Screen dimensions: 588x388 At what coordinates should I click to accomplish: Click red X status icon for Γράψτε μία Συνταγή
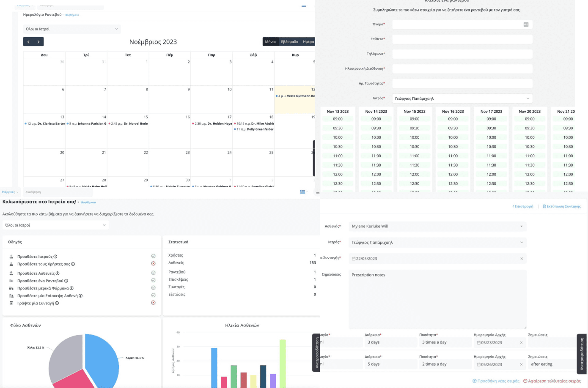[x=153, y=303]
